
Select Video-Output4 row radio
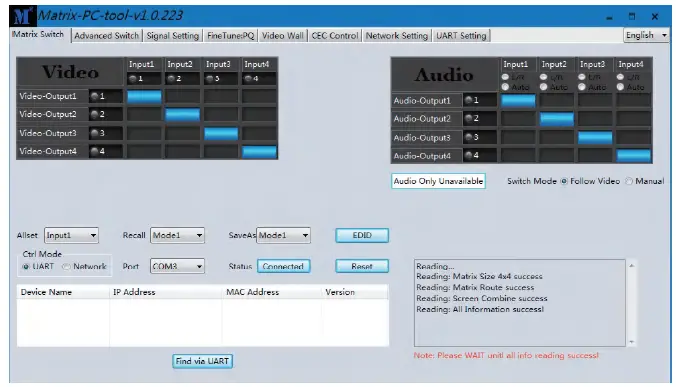tap(94, 151)
